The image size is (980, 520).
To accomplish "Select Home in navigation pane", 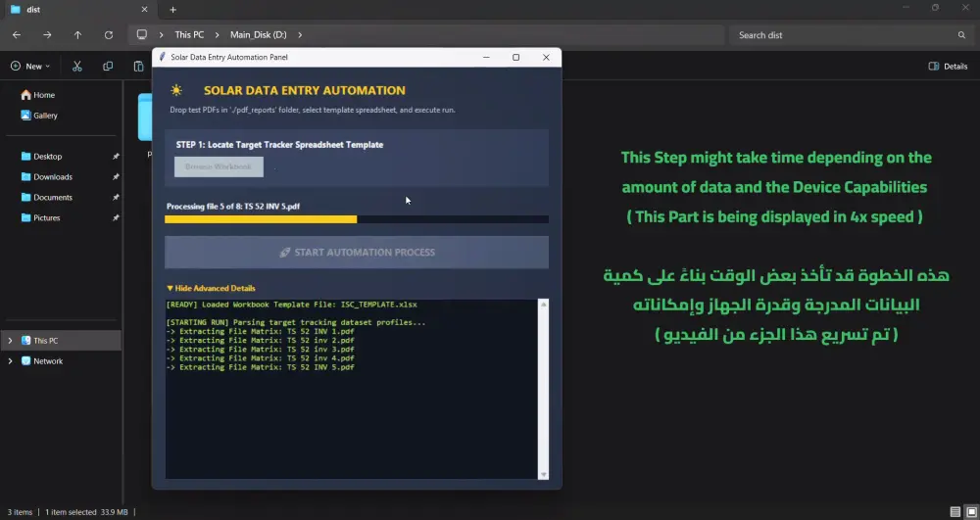I will coord(37,95).
